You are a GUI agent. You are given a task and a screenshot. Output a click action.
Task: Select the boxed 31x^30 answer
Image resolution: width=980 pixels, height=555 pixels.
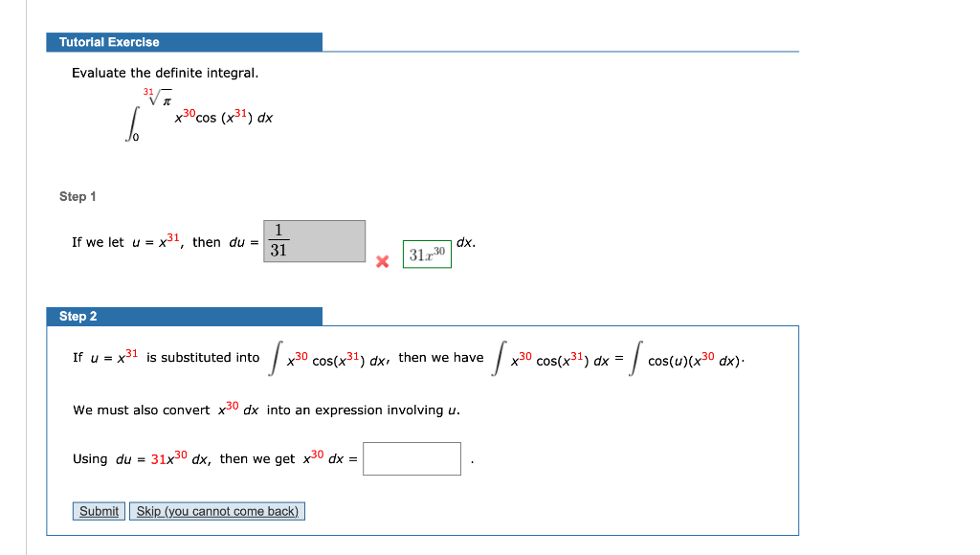coord(427,255)
